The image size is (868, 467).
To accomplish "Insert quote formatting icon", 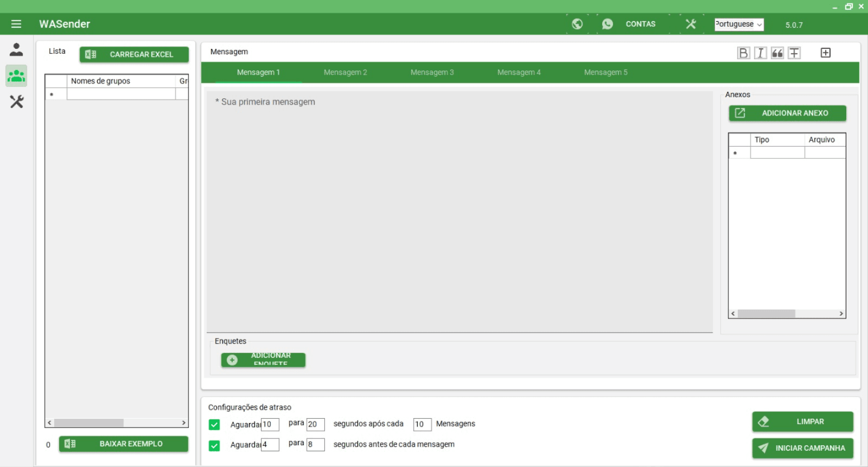I will (x=777, y=53).
